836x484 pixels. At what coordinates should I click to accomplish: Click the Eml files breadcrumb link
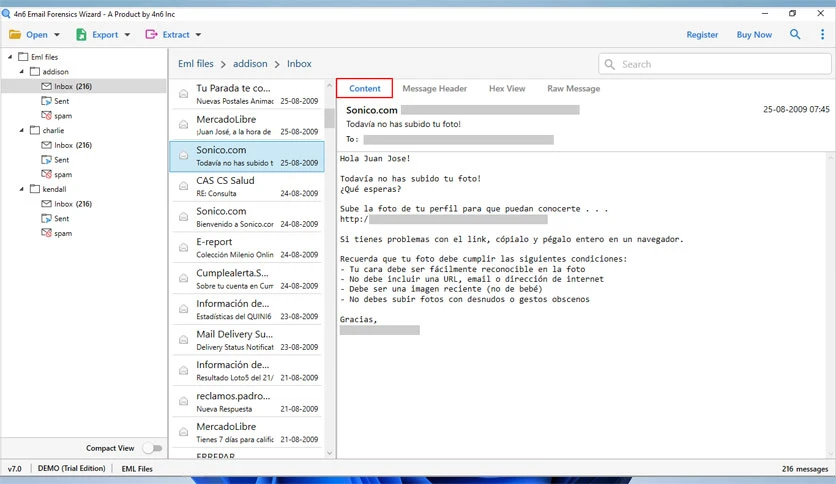[x=196, y=63]
